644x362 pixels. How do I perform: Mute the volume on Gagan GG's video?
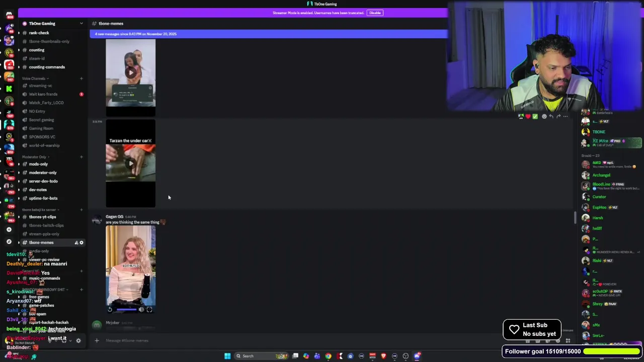tap(141, 310)
